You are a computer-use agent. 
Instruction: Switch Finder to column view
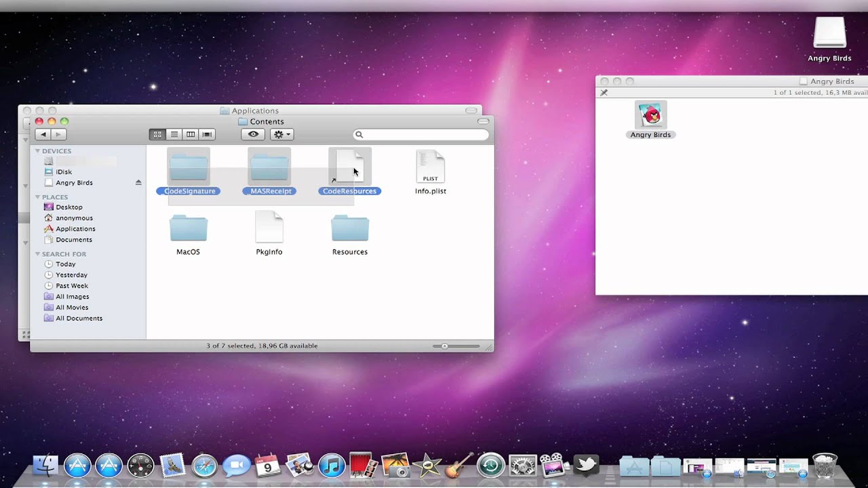(191, 135)
